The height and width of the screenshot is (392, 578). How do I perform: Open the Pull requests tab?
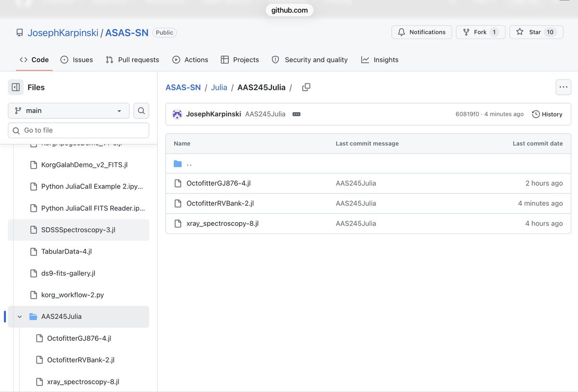132,60
